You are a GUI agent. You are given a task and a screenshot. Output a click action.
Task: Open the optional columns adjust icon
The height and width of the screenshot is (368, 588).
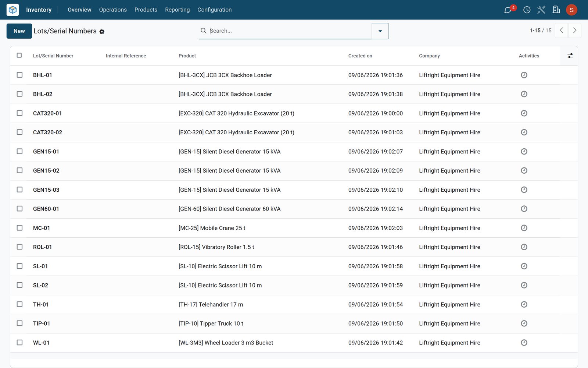[570, 56]
